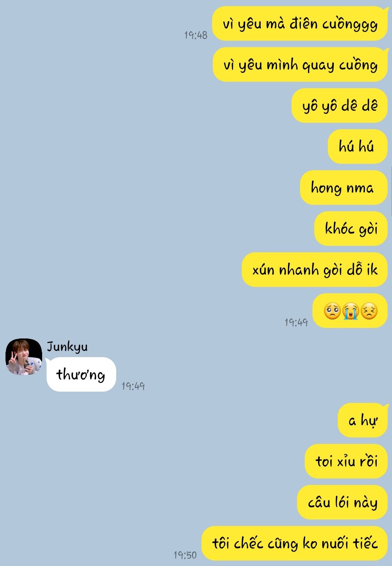Viewport: 392px width, 566px height.
Task: Select the a hự message bubble
Action: pyautogui.click(x=362, y=421)
